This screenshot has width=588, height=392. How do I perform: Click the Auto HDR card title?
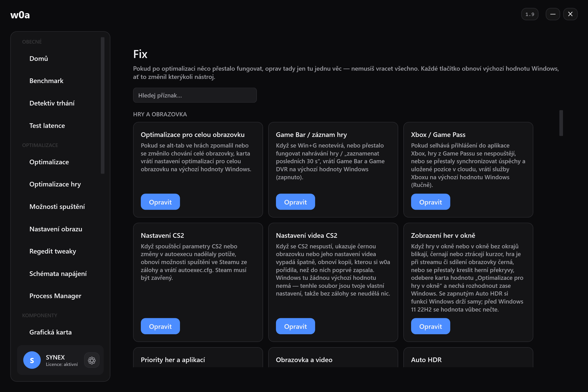click(426, 360)
